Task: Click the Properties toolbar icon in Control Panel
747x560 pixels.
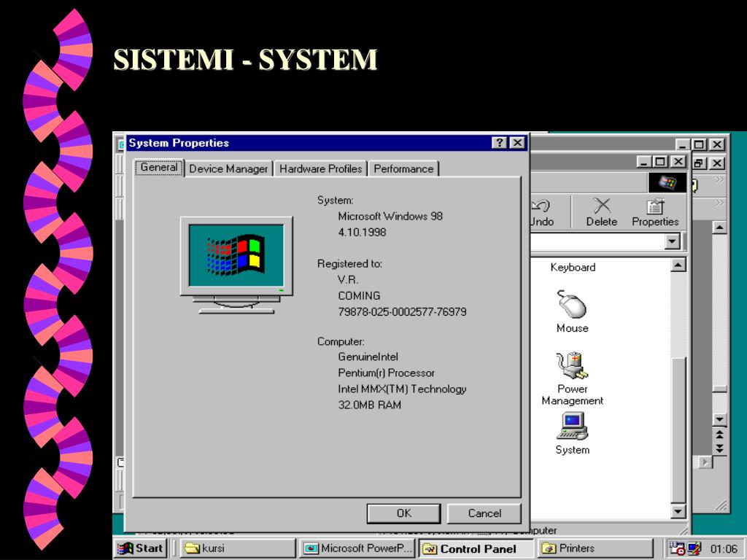Action: (655, 212)
